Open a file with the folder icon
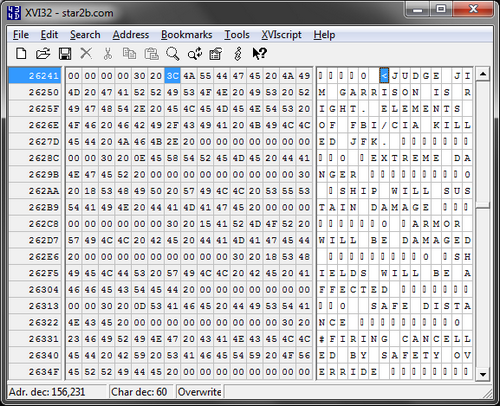The height and width of the screenshot is (406, 500). [x=43, y=53]
